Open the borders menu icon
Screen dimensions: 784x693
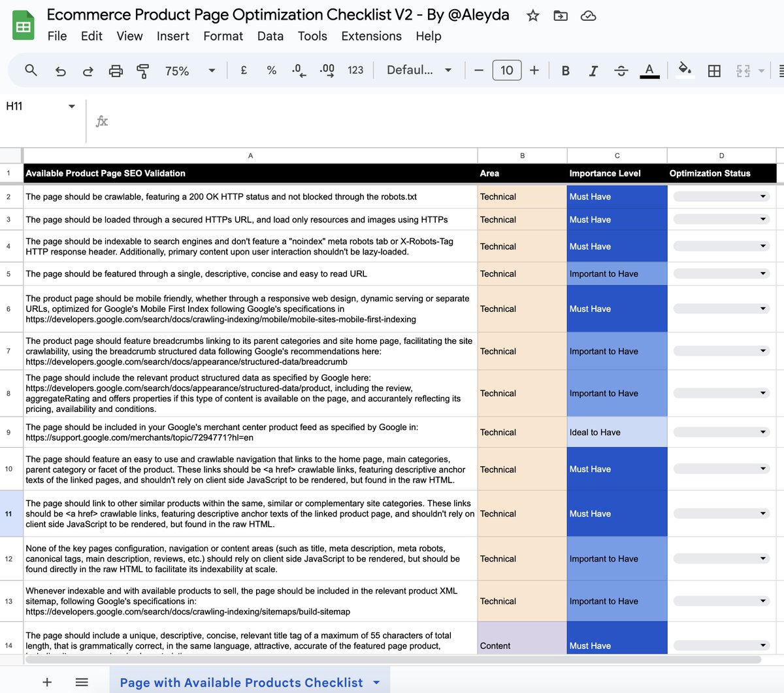[714, 71]
